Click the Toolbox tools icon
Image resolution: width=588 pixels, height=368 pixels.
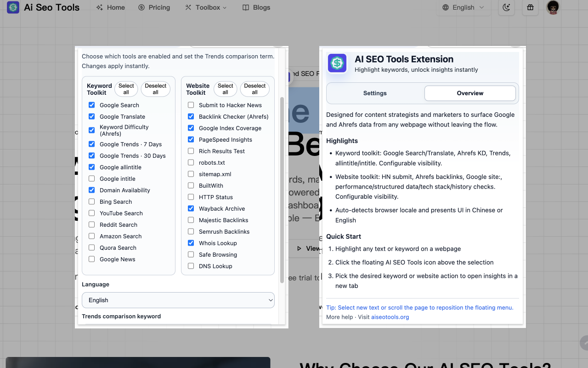point(188,7)
